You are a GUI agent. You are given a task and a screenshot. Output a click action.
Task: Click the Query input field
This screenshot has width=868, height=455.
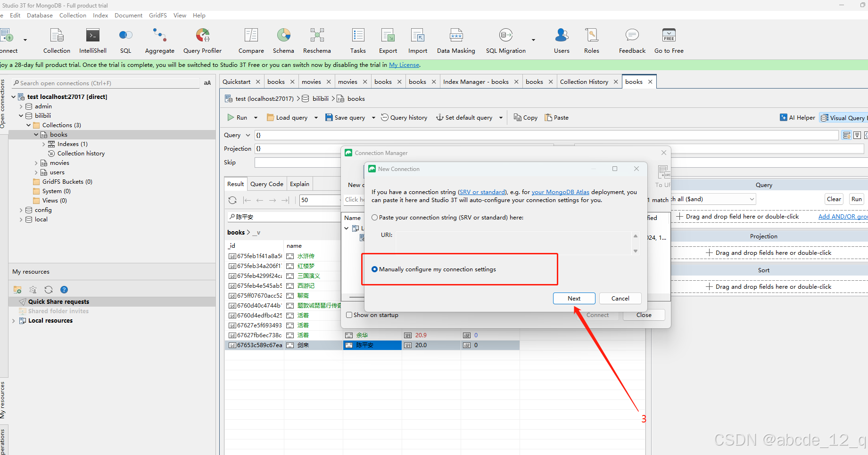546,135
